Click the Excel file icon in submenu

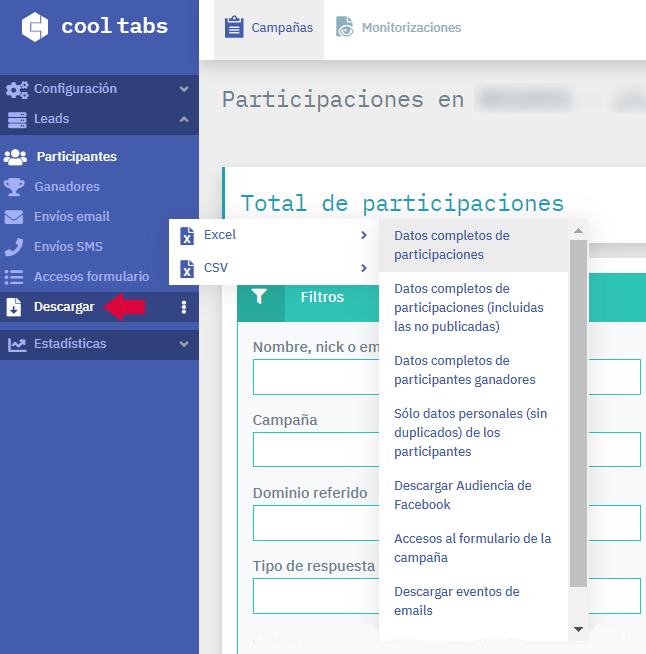(x=186, y=235)
